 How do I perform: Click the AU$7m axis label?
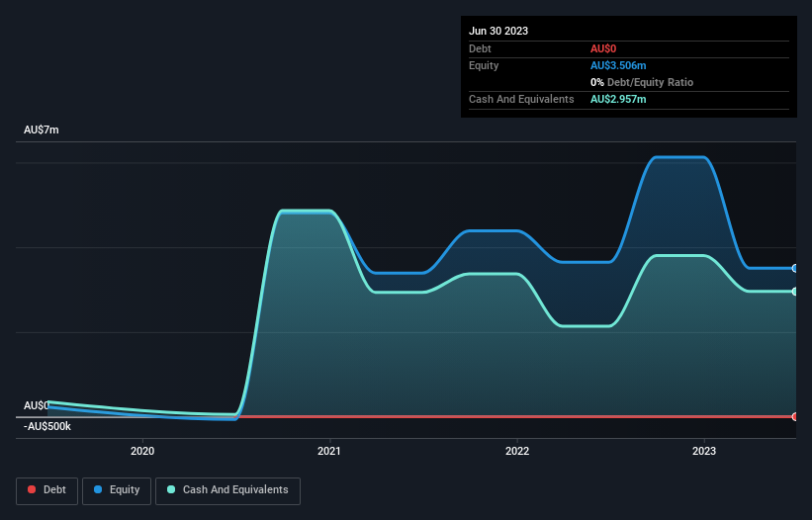(x=42, y=130)
